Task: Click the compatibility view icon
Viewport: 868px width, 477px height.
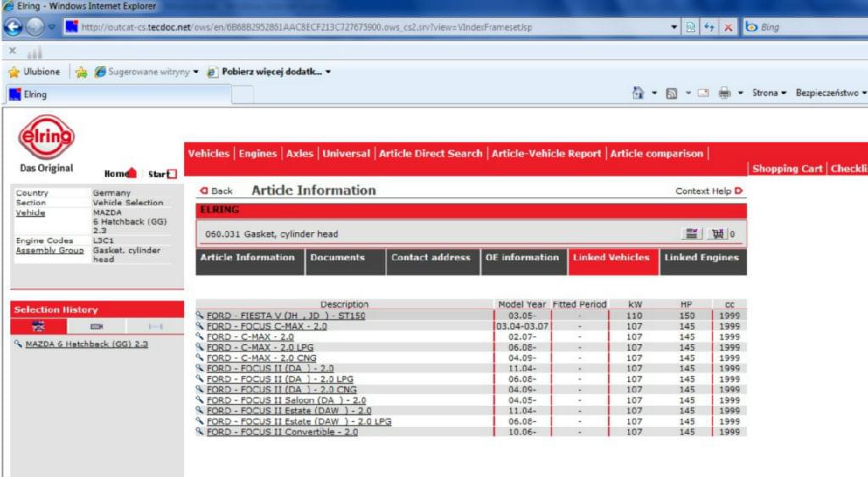Action: [x=691, y=27]
